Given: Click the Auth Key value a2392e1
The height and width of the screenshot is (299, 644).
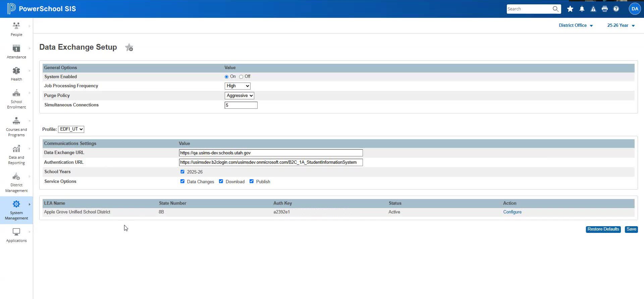Looking at the screenshot, I should [x=281, y=212].
